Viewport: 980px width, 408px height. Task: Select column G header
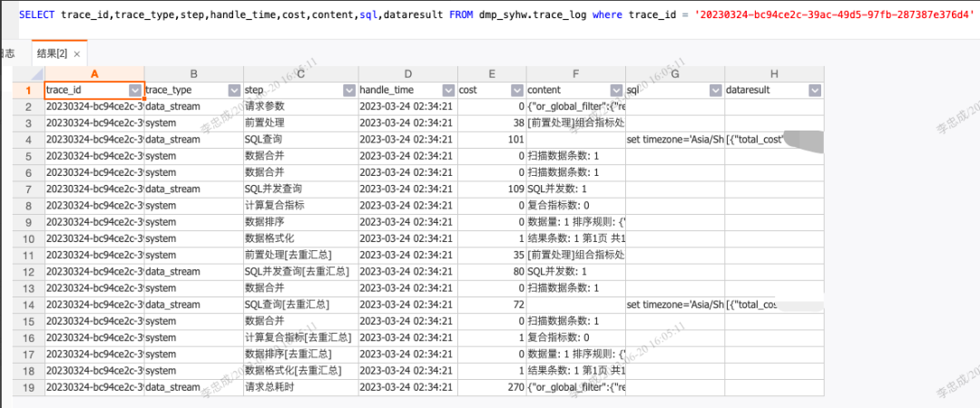[x=675, y=73]
